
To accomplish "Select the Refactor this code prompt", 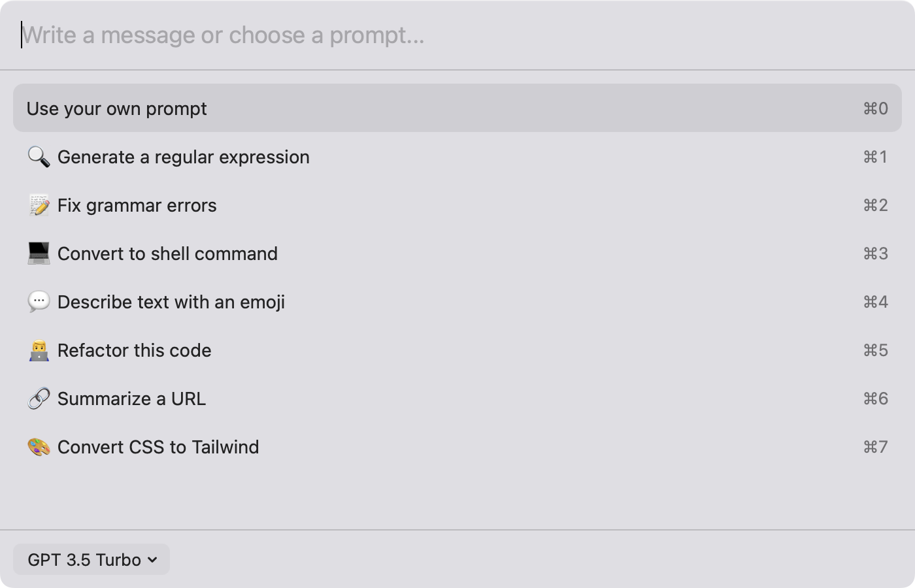I will click(135, 350).
